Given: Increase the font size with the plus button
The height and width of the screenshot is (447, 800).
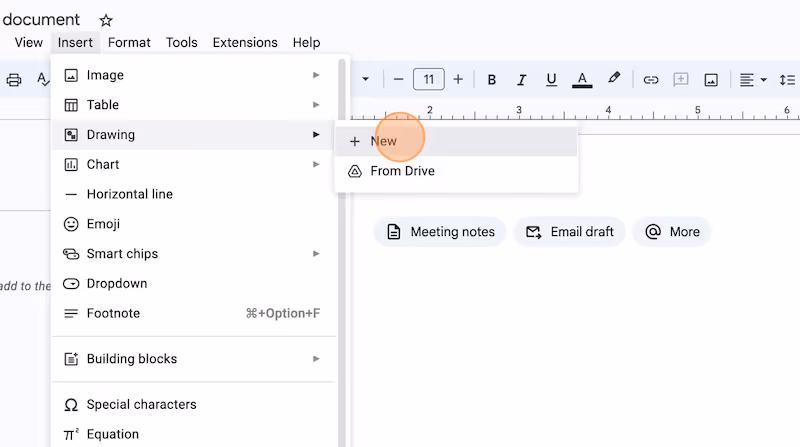Looking at the screenshot, I should (458, 80).
